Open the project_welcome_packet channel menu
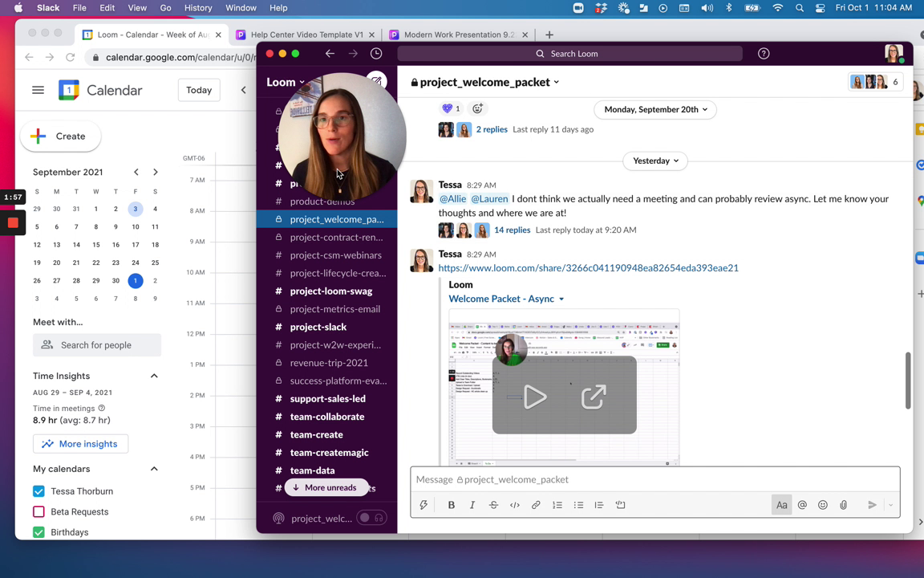924x578 pixels. click(x=556, y=82)
